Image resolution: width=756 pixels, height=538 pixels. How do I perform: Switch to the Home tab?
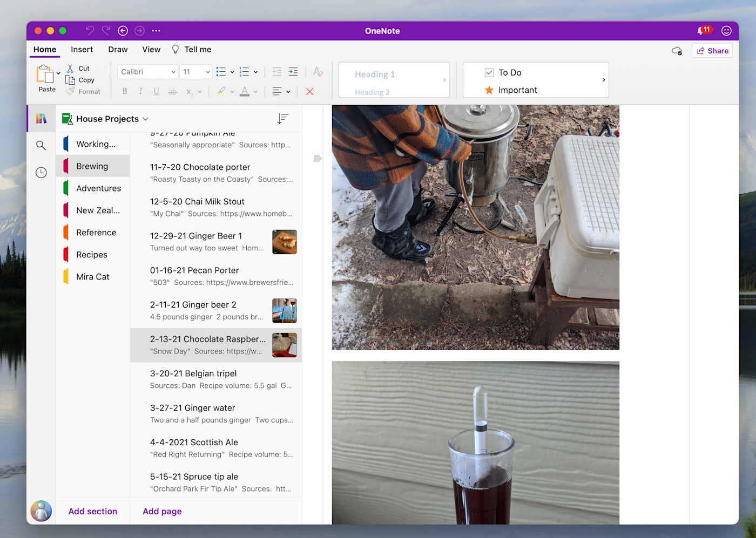pyautogui.click(x=45, y=49)
